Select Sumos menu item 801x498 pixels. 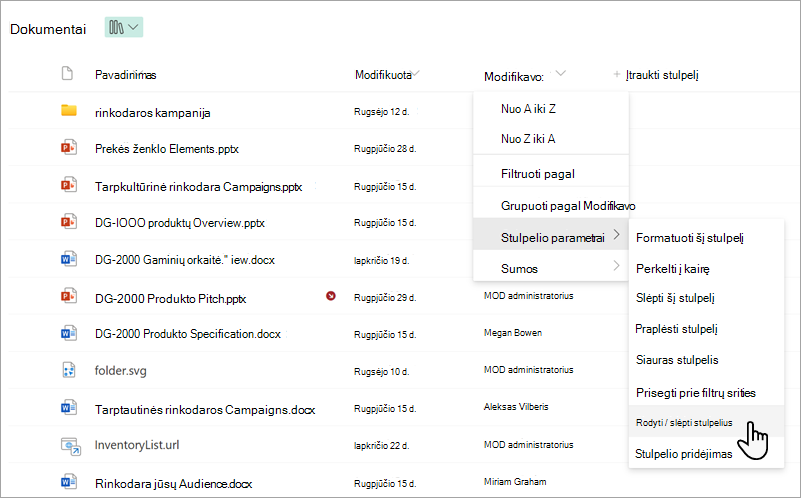(x=551, y=267)
